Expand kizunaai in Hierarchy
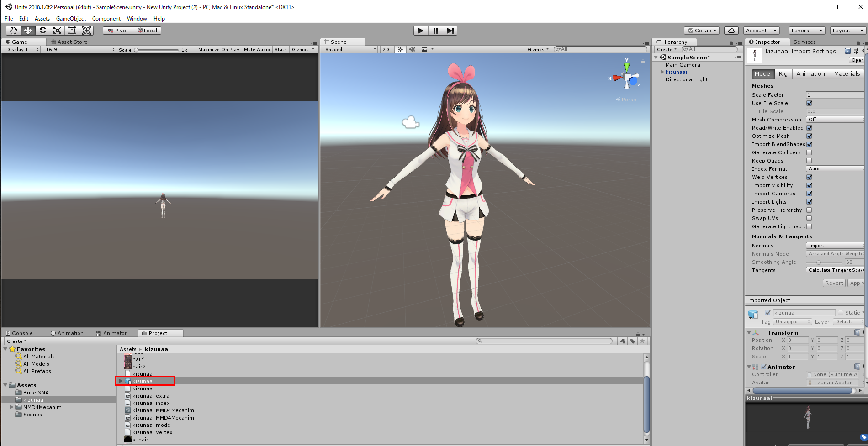 click(662, 72)
